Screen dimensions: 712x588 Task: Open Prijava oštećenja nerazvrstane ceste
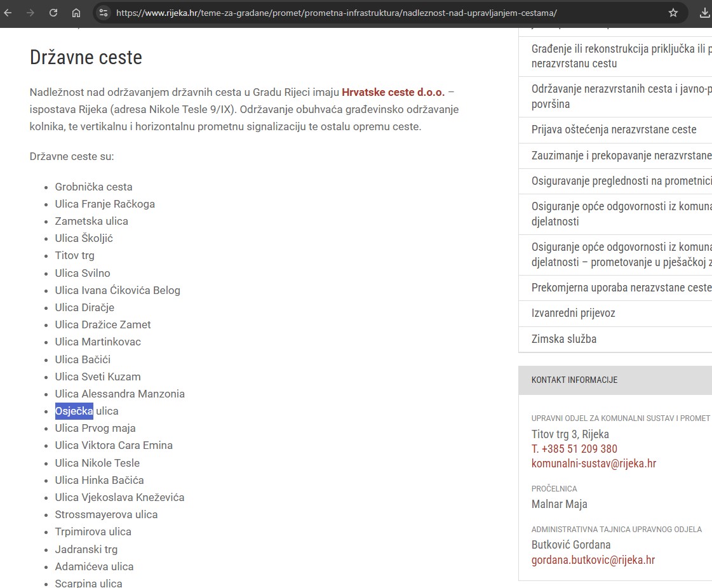tap(614, 130)
